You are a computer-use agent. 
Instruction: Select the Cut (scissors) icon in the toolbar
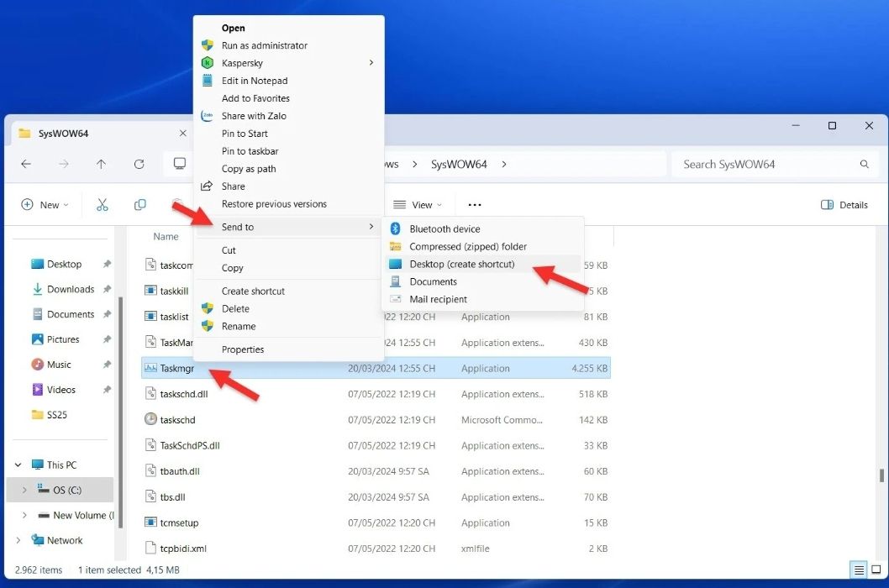pos(102,204)
